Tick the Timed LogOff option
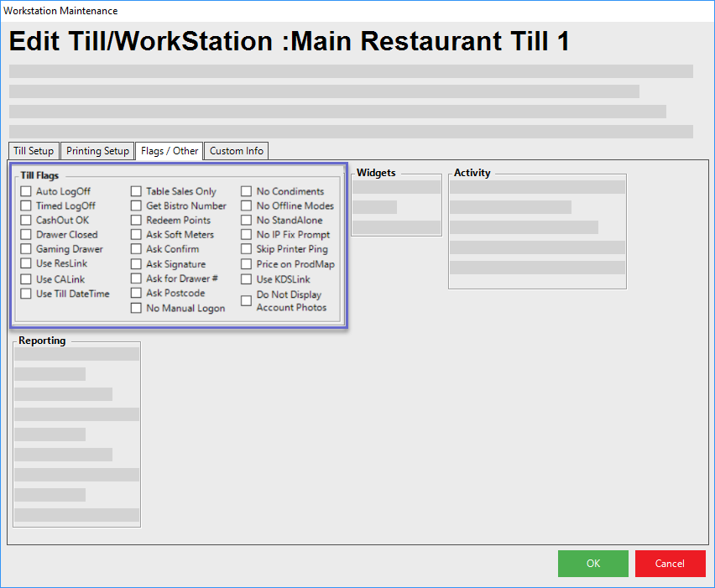This screenshot has height=588, width=715. (x=26, y=206)
